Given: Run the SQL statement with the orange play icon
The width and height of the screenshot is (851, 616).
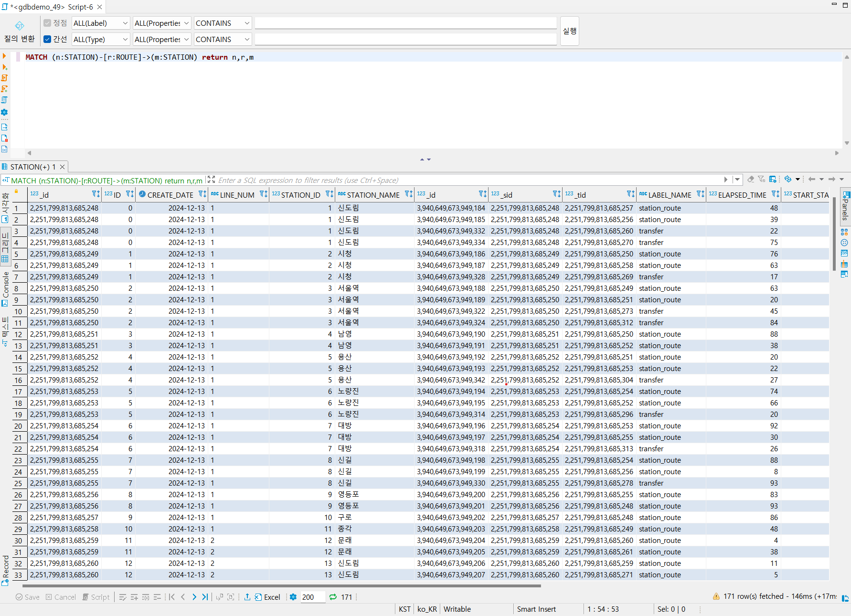Looking at the screenshot, I should tap(4, 56).
